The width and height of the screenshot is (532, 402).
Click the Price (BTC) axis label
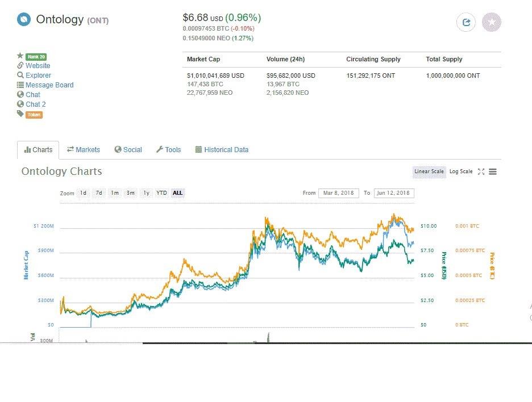(492, 266)
